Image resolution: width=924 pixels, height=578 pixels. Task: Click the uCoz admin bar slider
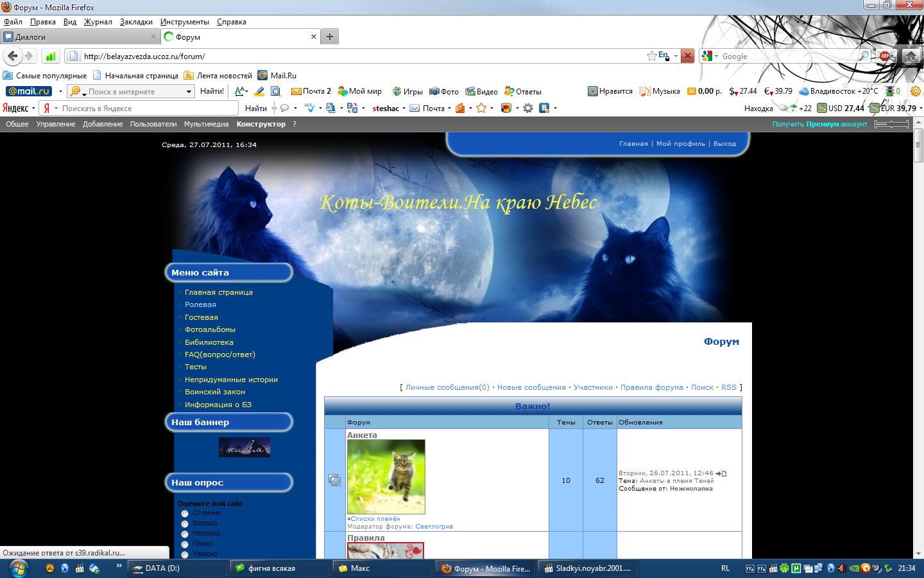891,124
